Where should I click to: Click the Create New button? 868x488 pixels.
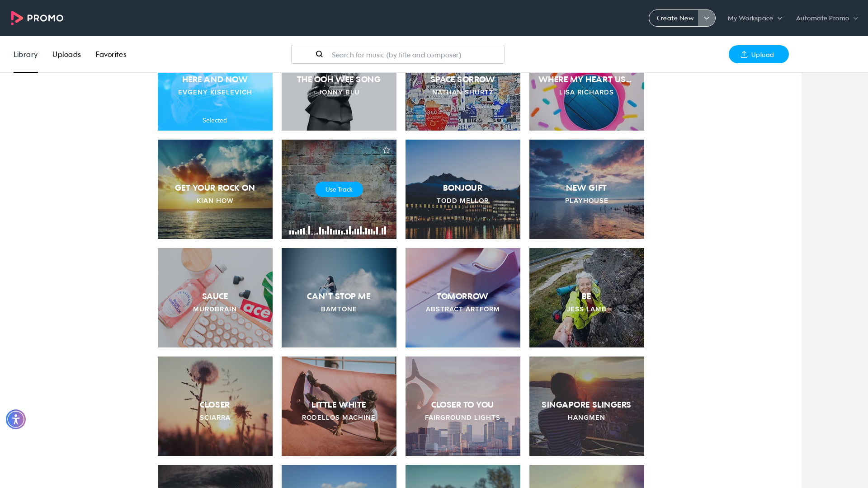tap(674, 18)
